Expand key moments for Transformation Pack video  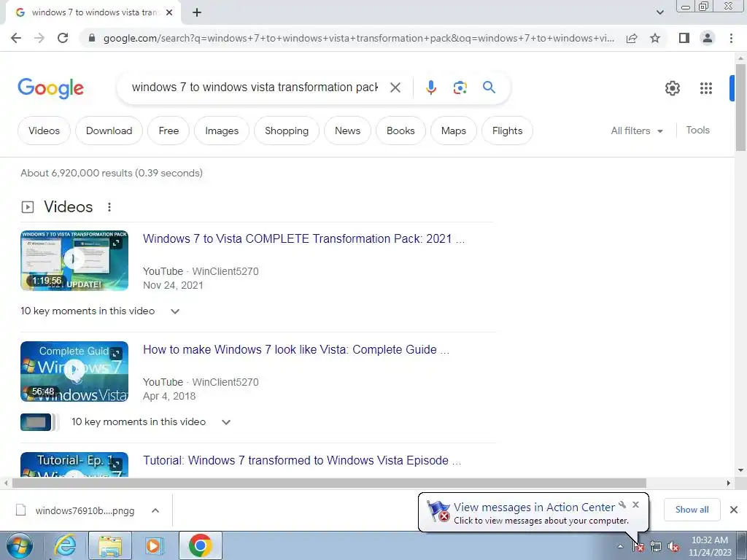click(175, 311)
